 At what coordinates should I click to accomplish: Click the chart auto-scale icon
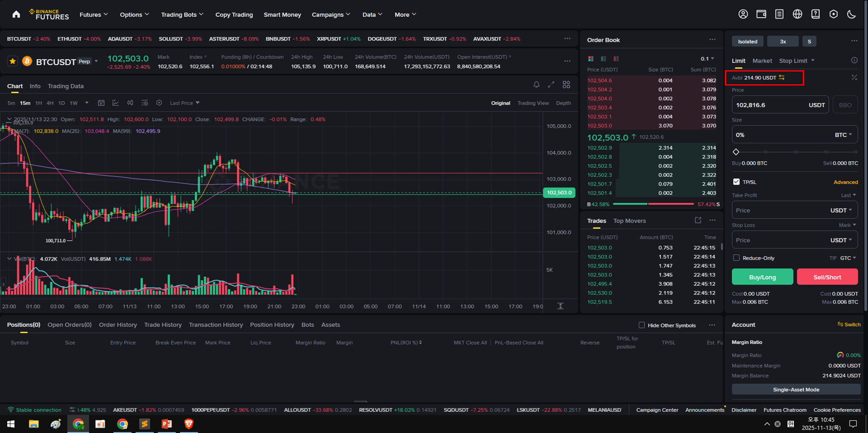tap(561, 306)
